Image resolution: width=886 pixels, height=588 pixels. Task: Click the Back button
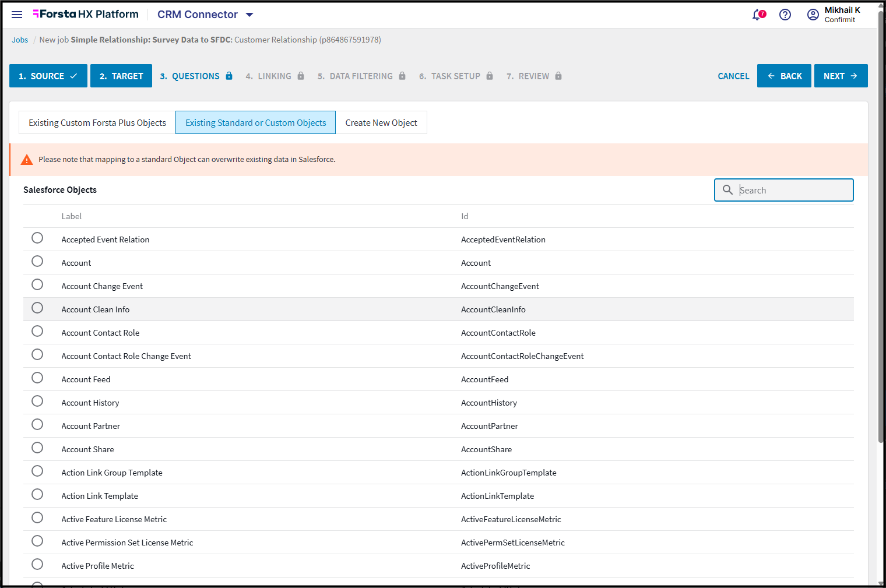coord(784,76)
